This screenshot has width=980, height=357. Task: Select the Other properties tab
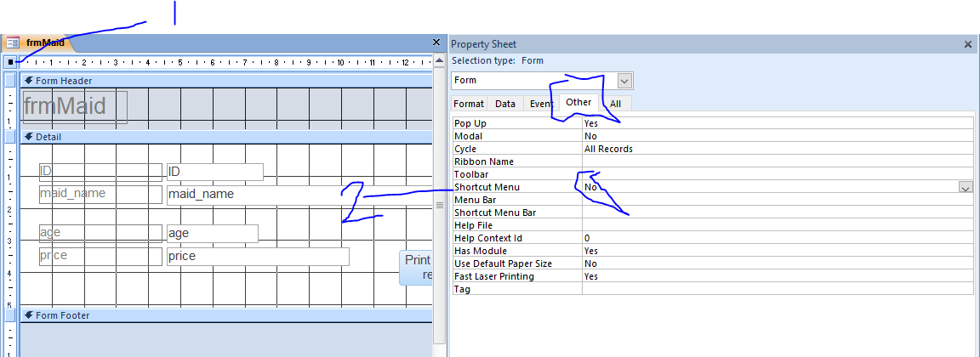578,103
